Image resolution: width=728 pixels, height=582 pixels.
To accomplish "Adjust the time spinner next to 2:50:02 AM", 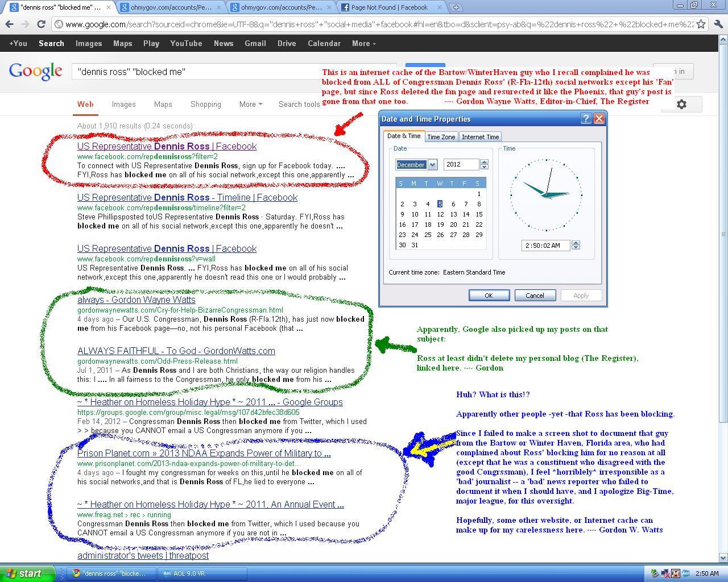I will [576, 245].
